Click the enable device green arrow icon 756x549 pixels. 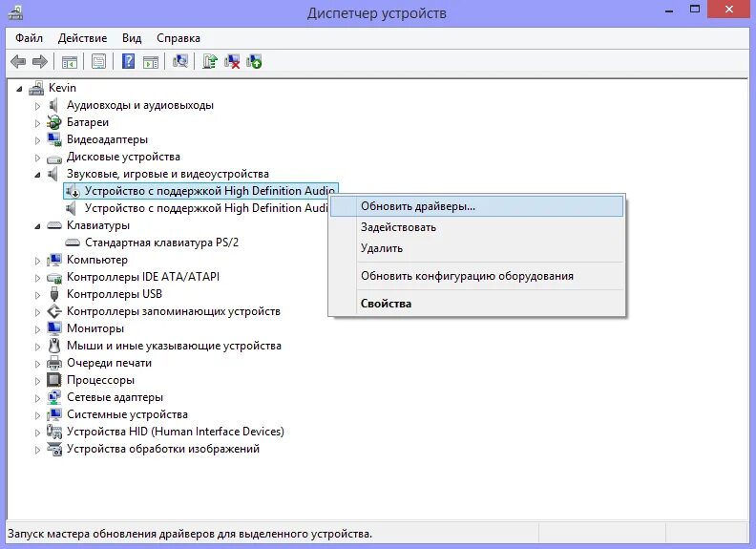click(x=254, y=62)
